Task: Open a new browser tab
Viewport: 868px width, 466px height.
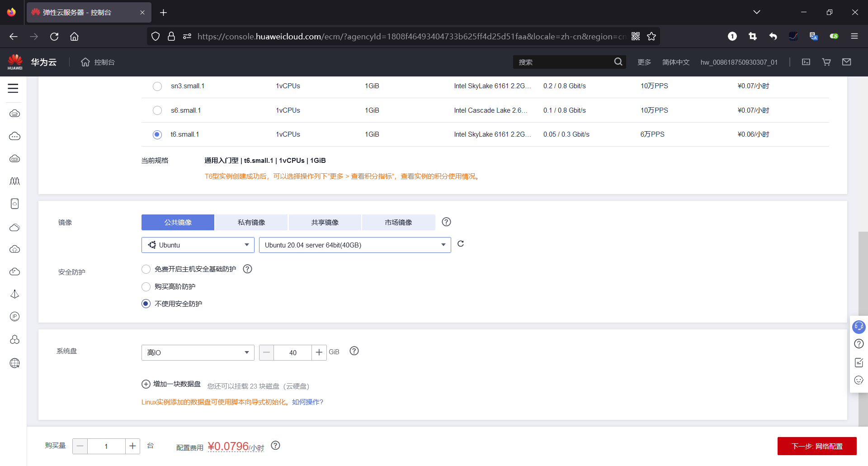Action: click(164, 12)
